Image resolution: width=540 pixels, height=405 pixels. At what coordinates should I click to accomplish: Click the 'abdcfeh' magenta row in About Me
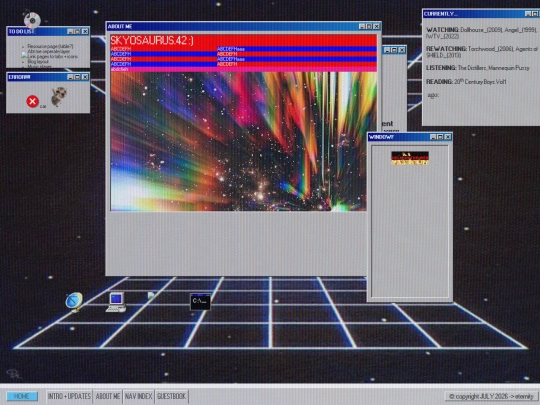coord(243,69)
